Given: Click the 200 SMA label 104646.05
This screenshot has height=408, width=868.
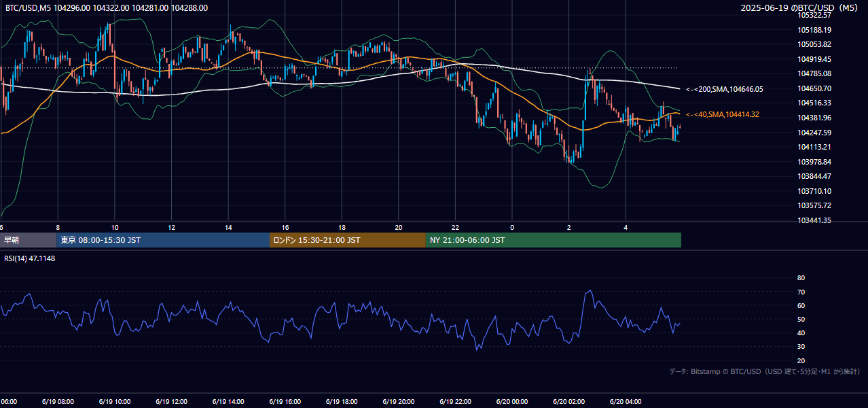Looking at the screenshot, I should coord(725,89).
